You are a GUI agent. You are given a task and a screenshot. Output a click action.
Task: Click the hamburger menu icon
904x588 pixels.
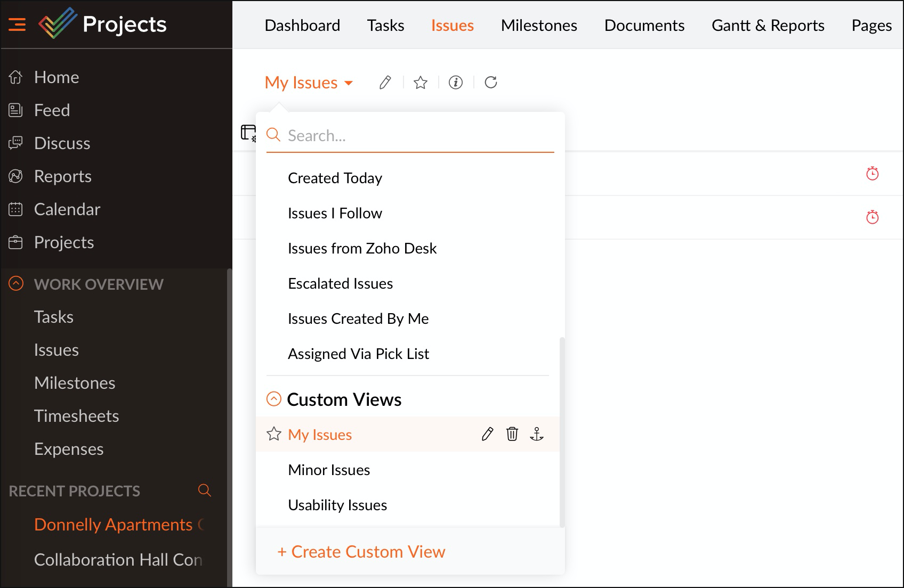pos(17,24)
